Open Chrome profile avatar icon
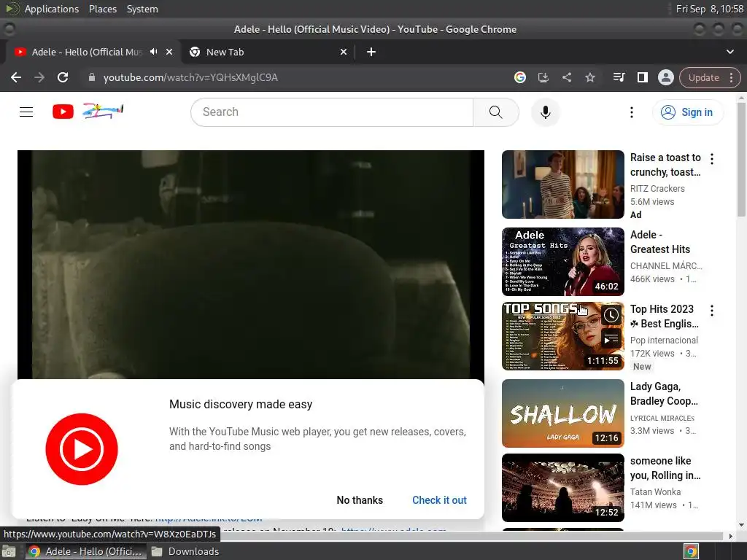The height and width of the screenshot is (560, 747). (665, 77)
